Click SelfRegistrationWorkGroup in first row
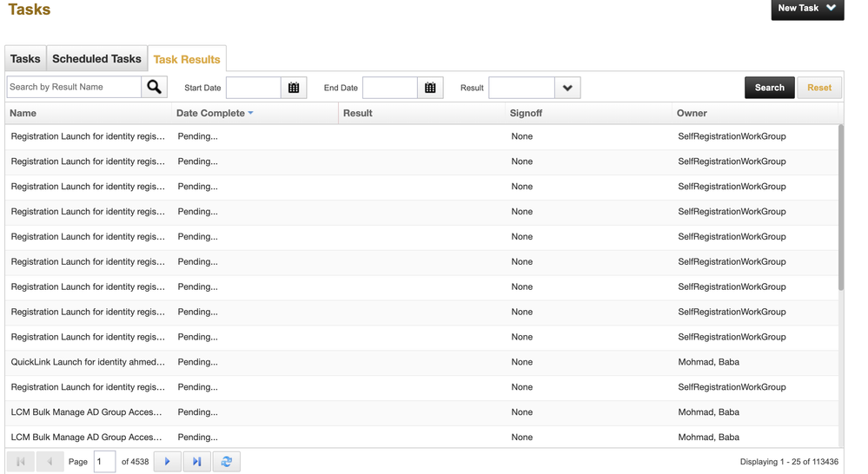 (732, 136)
